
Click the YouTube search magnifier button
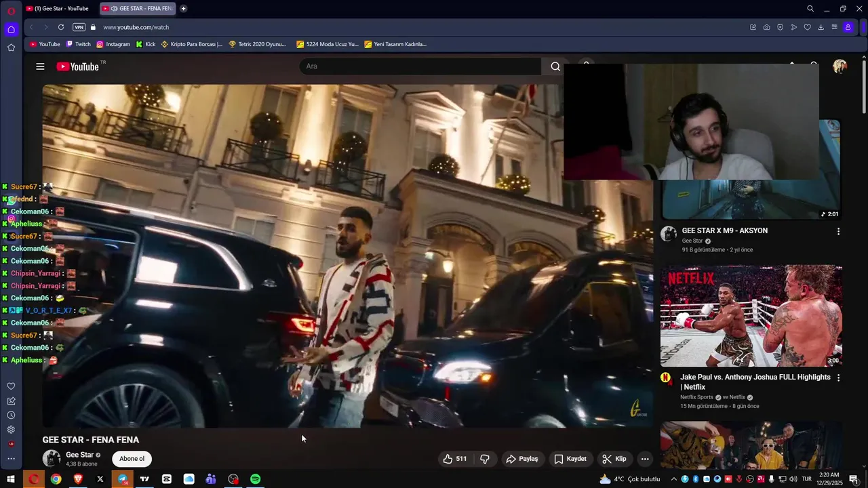pos(555,66)
